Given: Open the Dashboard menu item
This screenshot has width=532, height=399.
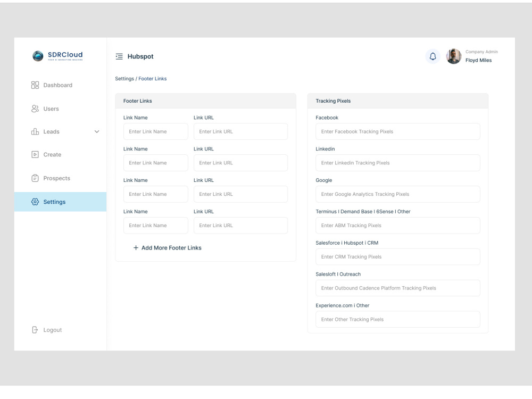Looking at the screenshot, I should [61, 85].
